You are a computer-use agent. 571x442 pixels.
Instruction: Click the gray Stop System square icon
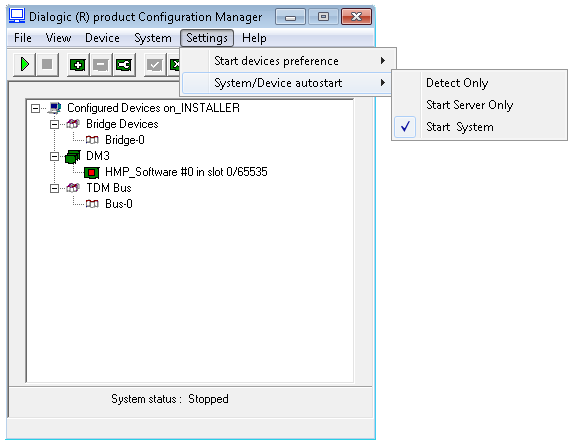click(47, 65)
